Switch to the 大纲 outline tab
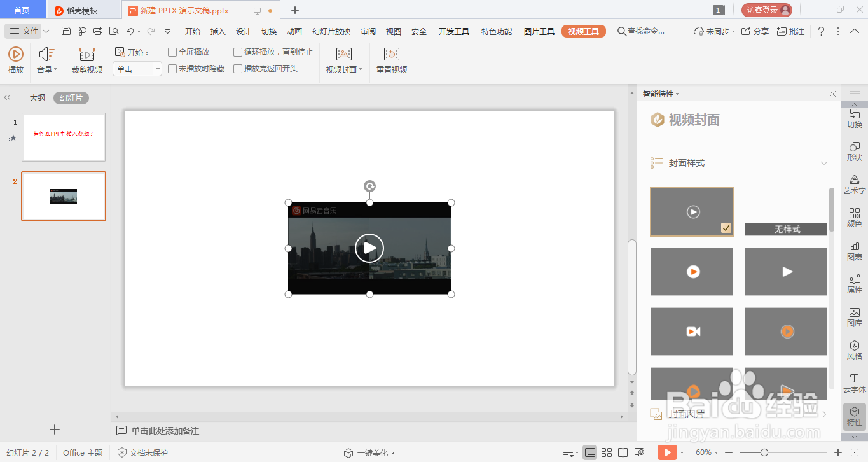 pos(38,98)
